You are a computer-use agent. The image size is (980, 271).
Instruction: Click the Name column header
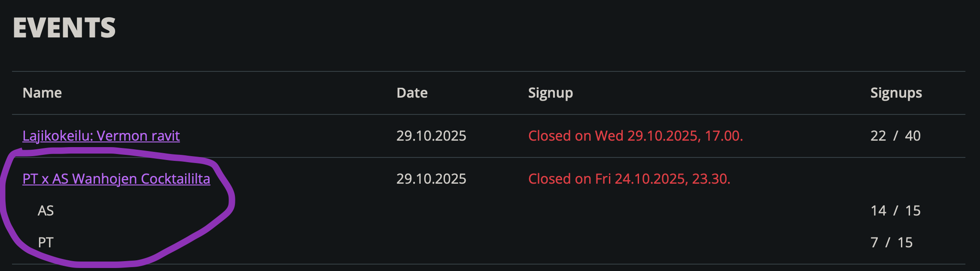click(42, 93)
